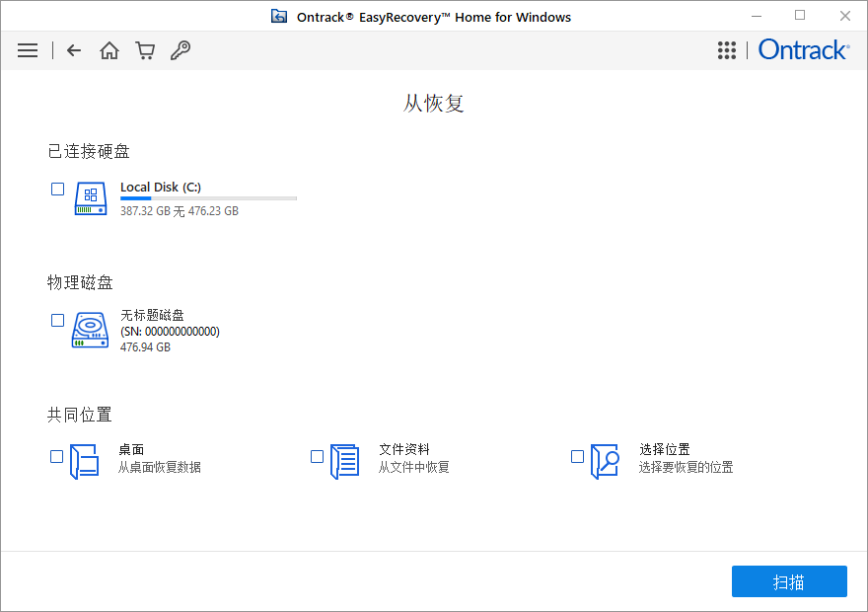Click the 476.94 GB size text
868x612 pixels.
click(x=146, y=347)
